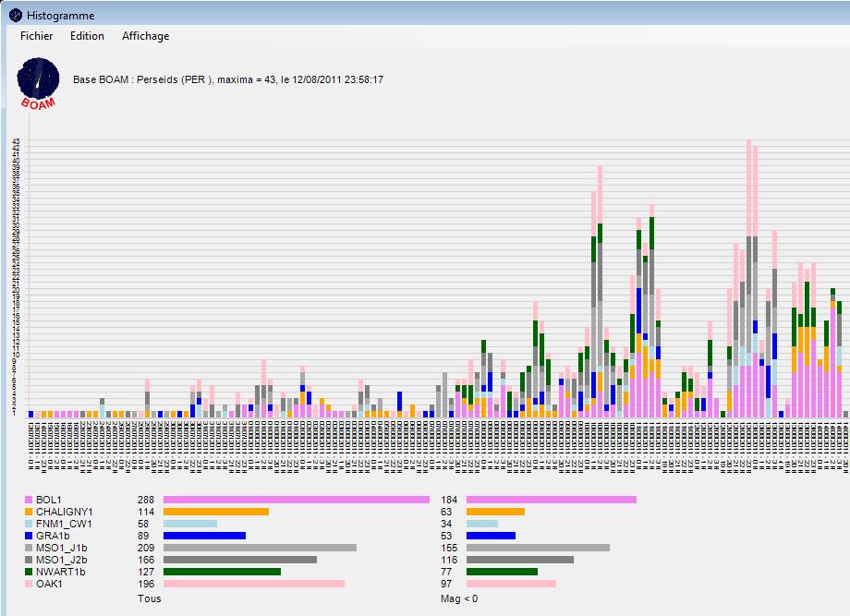Click the Histogramme window title icon
The width and height of the screenshot is (850, 616).
[15, 15]
